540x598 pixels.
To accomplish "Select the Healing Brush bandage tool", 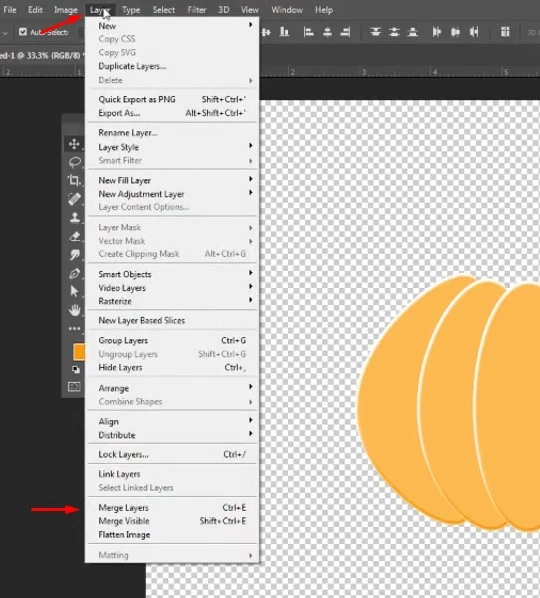I will [x=74, y=199].
